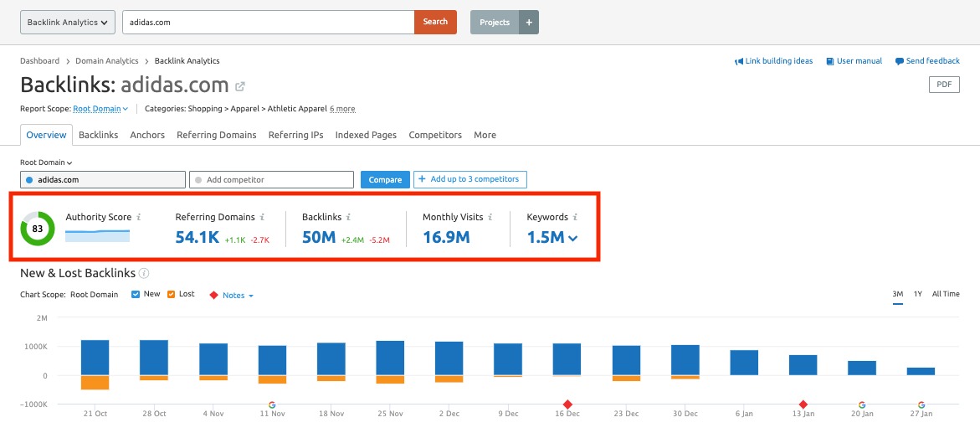Click the blue New bar for 21 Oct

(x=95, y=358)
